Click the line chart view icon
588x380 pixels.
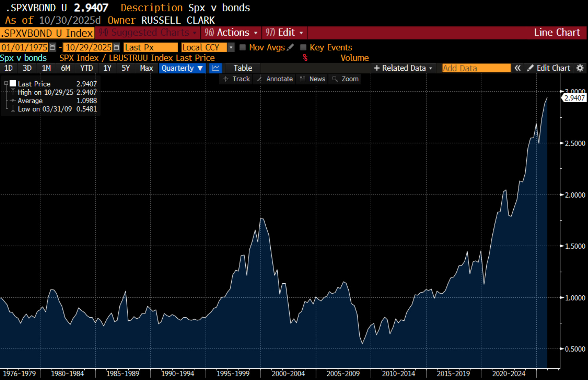[215, 68]
